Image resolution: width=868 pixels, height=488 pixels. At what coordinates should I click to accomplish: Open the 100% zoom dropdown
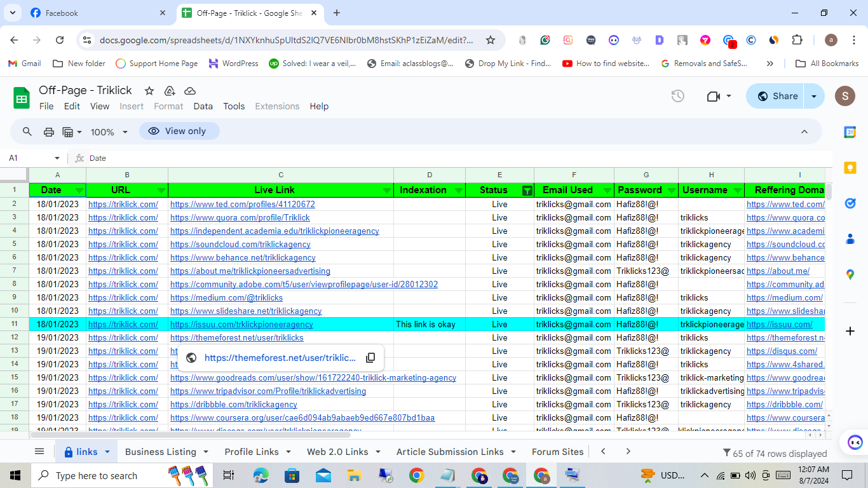click(109, 132)
